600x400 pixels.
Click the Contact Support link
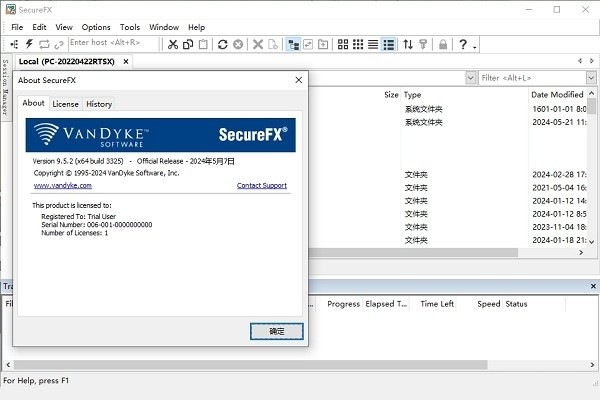[261, 185]
